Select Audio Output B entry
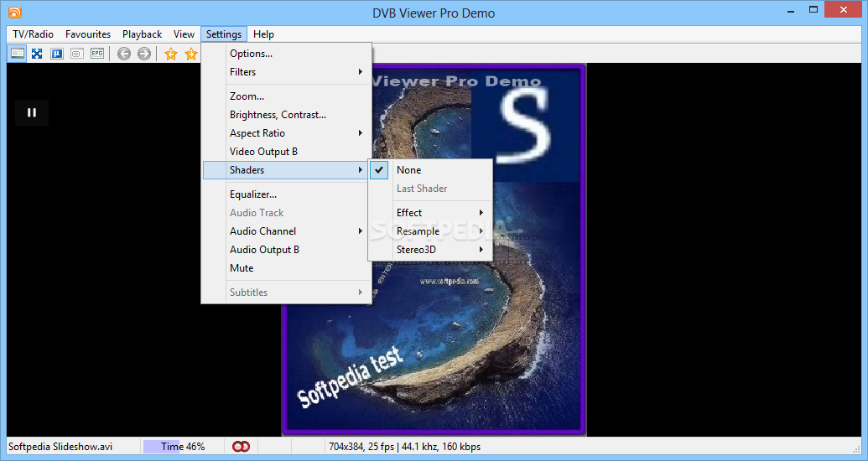Viewport: 868px width, 461px height. coord(287,250)
